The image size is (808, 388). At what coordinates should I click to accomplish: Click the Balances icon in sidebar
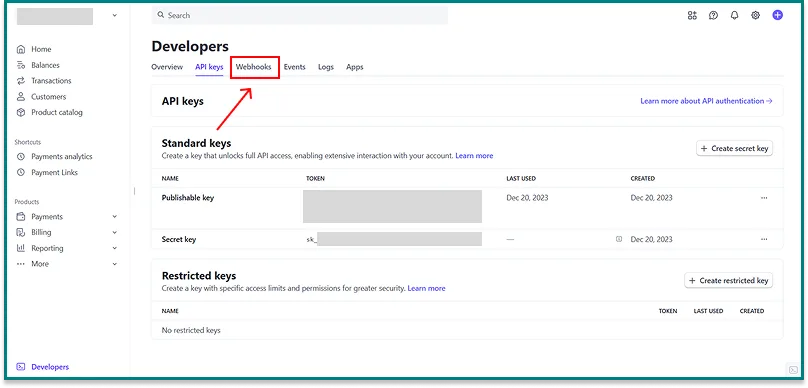click(21, 65)
